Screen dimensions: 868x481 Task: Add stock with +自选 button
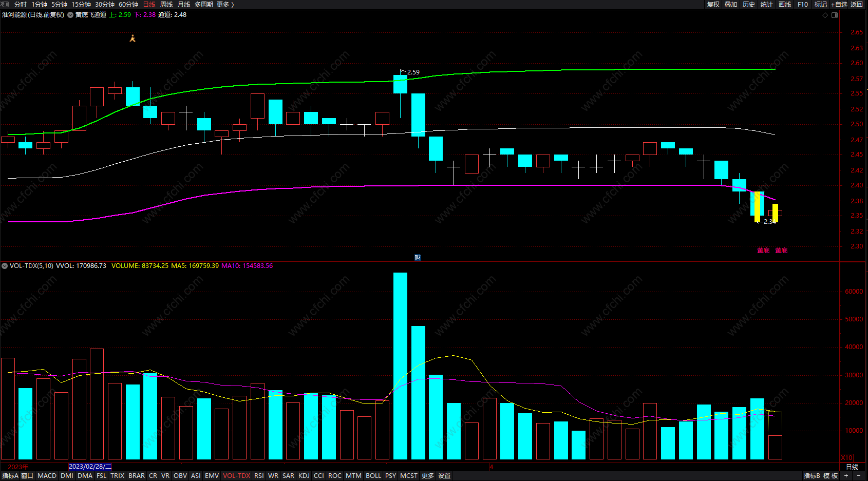pyautogui.click(x=839, y=4)
